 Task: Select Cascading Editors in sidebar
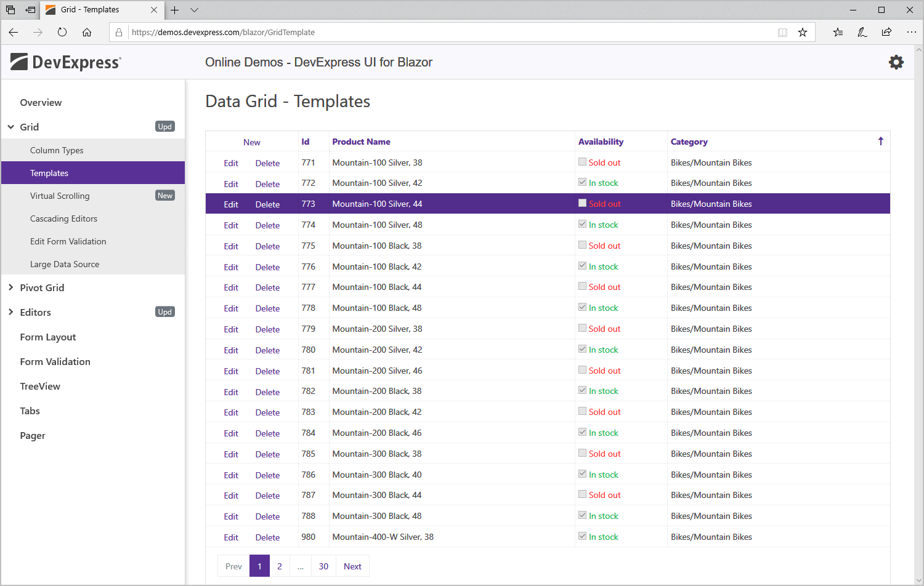point(63,219)
